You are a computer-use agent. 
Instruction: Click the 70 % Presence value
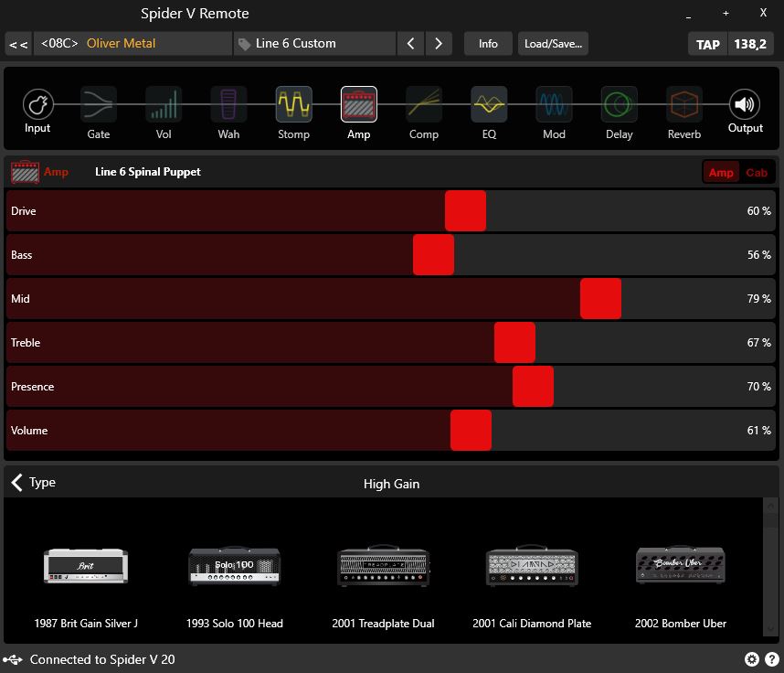pyautogui.click(x=759, y=386)
